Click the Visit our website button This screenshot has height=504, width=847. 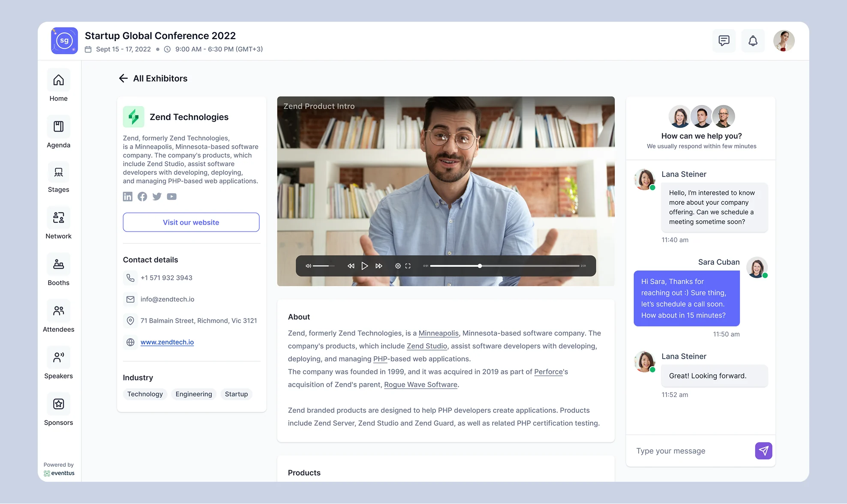point(191,222)
